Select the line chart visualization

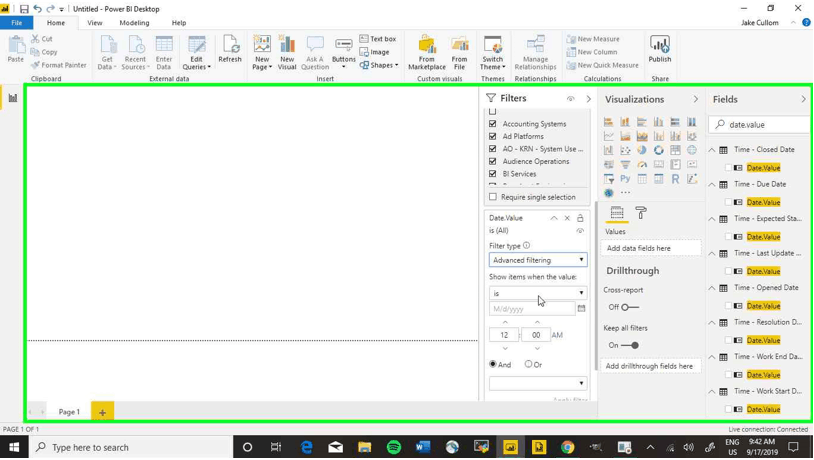click(x=608, y=136)
